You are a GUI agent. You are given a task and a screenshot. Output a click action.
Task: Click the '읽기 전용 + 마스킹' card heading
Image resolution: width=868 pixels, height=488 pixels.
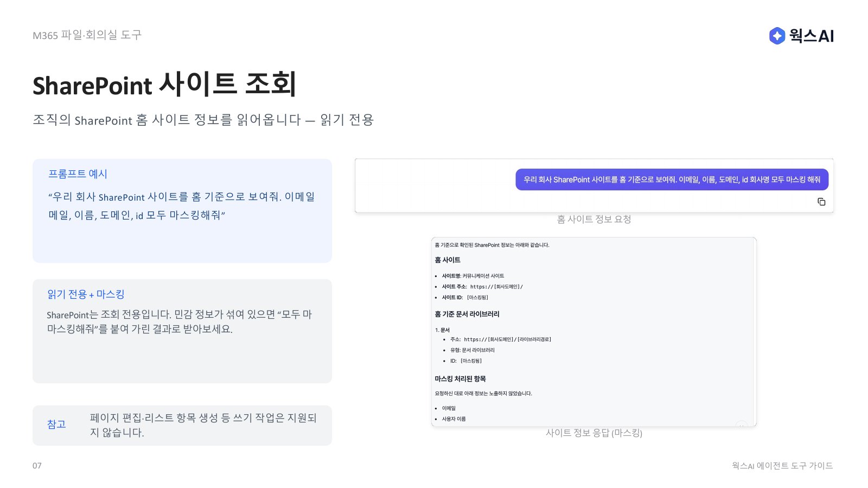pyautogui.click(x=86, y=294)
